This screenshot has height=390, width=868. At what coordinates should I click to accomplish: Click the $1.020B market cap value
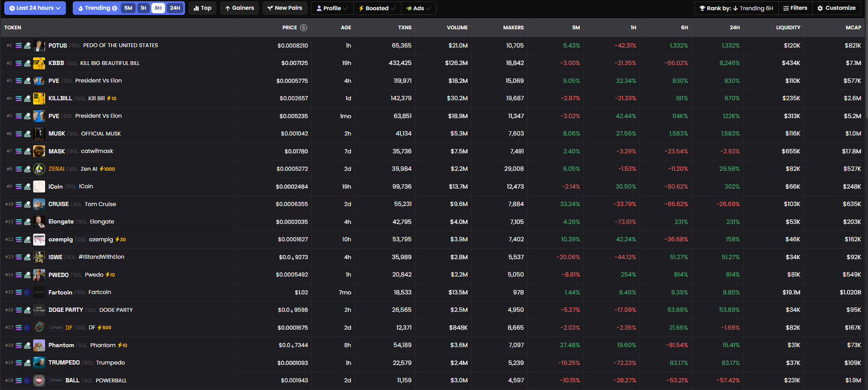point(850,292)
